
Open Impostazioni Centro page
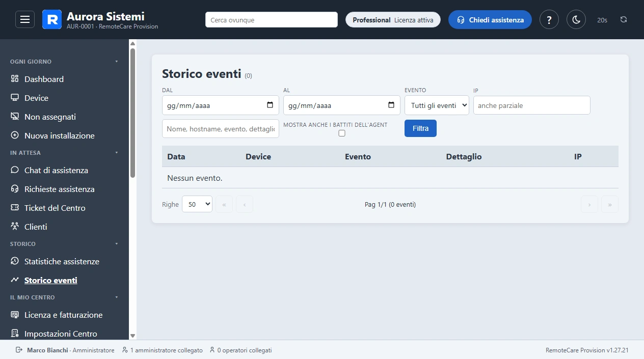(x=61, y=334)
